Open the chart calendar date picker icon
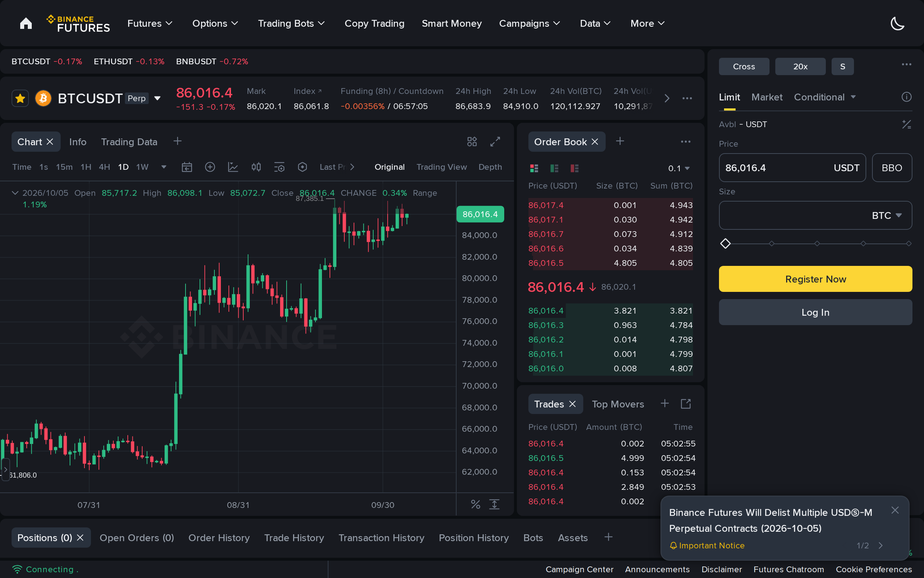 click(x=187, y=167)
